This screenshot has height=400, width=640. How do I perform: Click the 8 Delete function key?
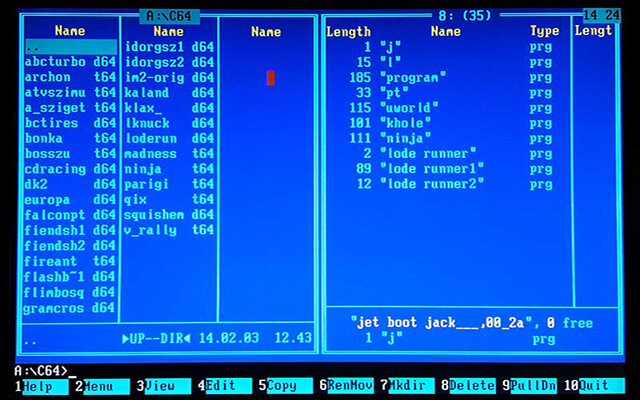(468, 385)
